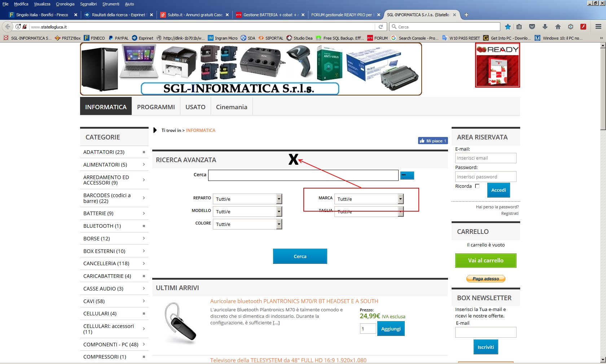Open the MARCA dropdown
Image resolution: width=606 pixels, height=364 pixels.
click(369, 199)
